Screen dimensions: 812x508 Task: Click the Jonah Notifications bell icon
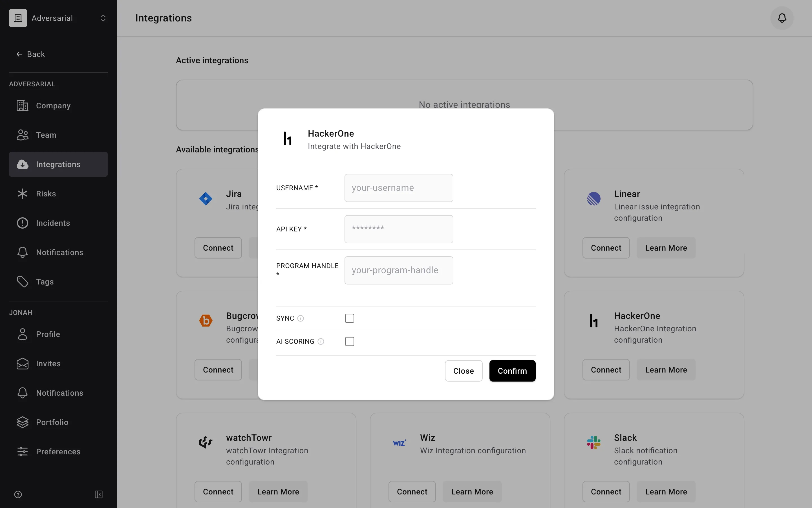(x=23, y=393)
